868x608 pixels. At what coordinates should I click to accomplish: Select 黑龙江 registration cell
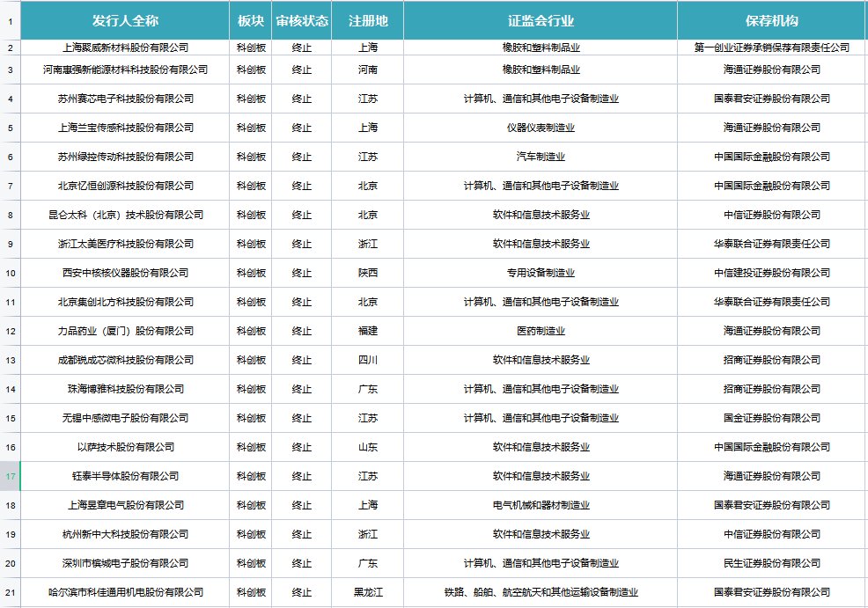click(x=368, y=592)
